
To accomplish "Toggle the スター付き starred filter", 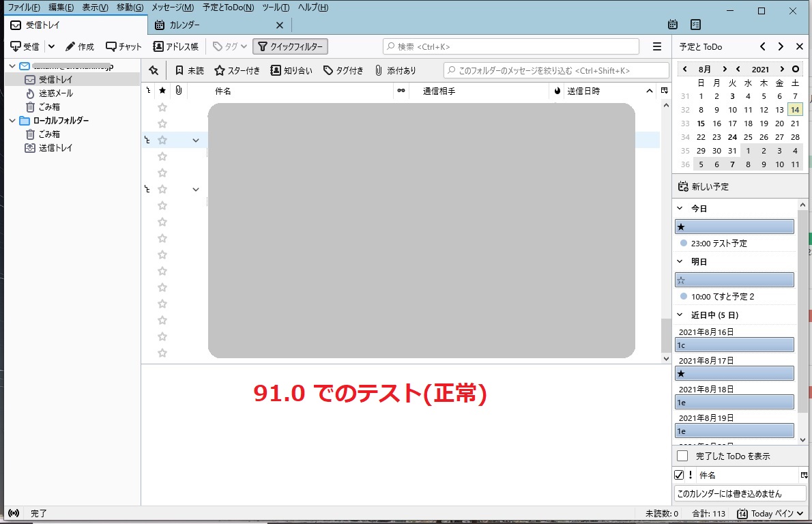I will pos(237,70).
